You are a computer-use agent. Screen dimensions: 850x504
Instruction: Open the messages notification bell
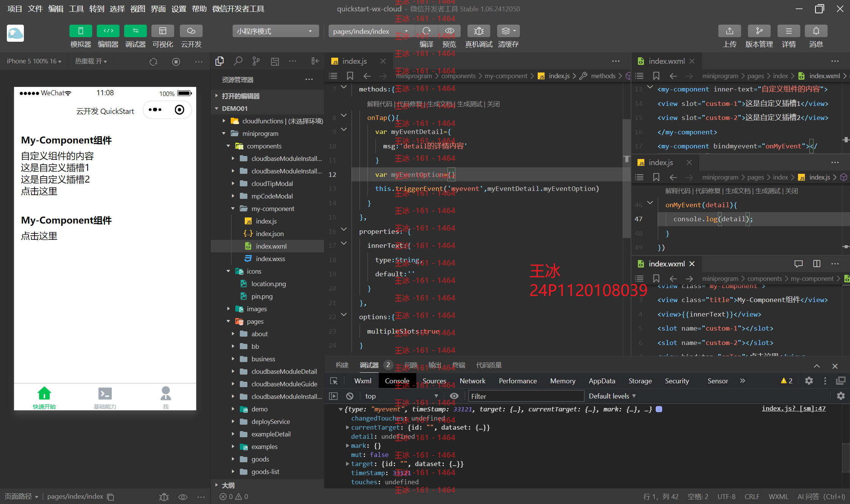[x=816, y=31]
